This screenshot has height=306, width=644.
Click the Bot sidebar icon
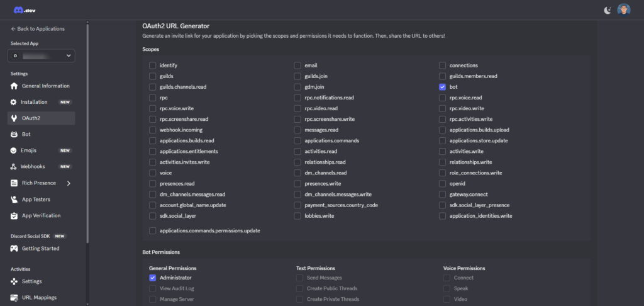(14, 134)
